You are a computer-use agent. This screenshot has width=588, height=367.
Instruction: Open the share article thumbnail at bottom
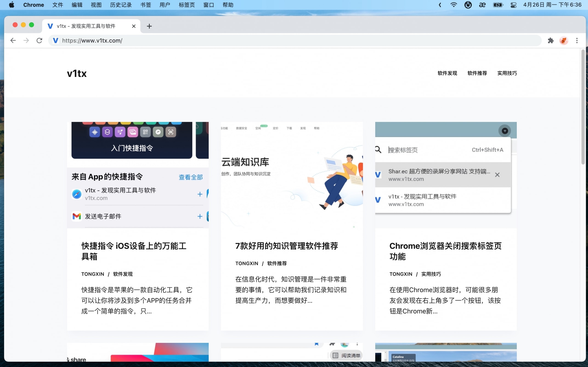pos(138,352)
